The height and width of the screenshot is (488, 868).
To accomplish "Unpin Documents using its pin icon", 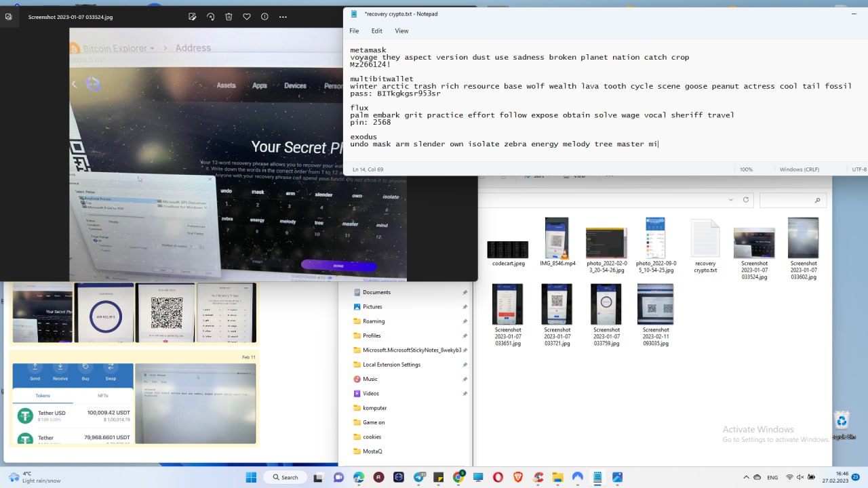I will (465, 292).
